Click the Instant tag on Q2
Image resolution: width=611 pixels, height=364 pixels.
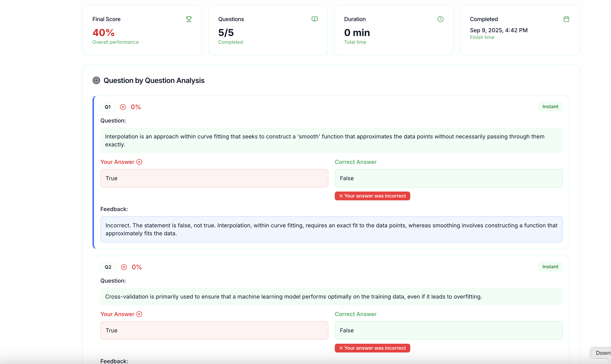(x=550, y=267)
